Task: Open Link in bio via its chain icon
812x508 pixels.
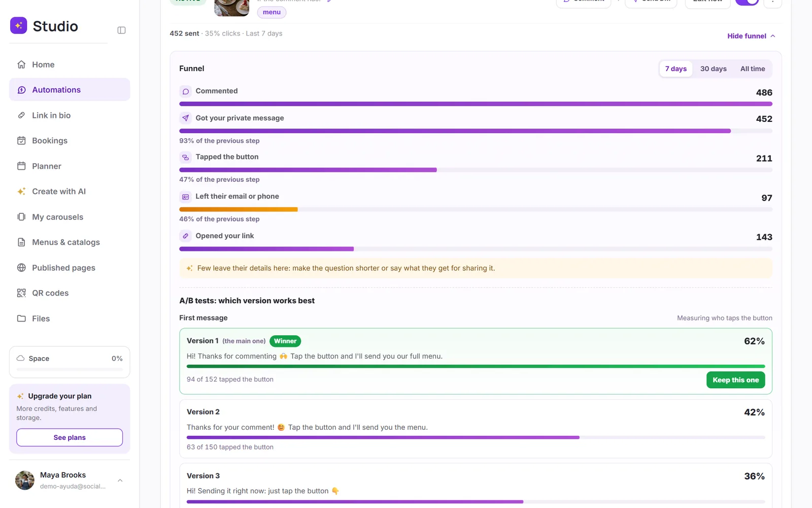Action: 21,115
